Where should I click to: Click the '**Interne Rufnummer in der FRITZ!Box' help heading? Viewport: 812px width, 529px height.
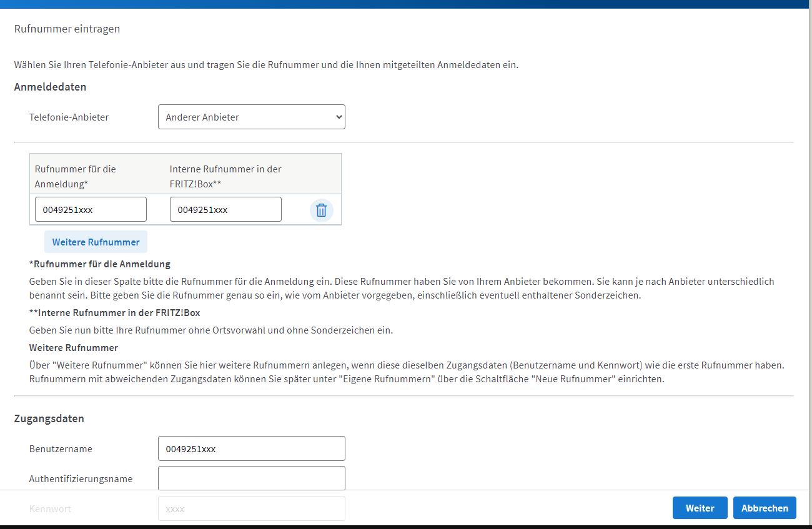pos(115,312)
